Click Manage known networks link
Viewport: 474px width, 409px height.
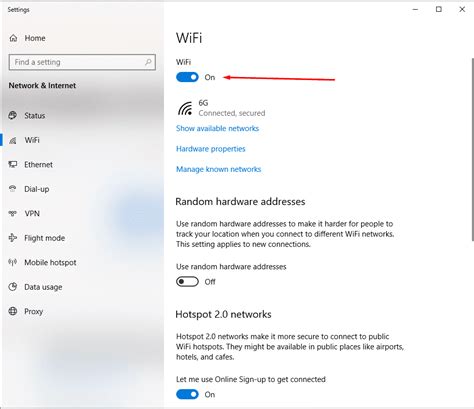[218, 169]
